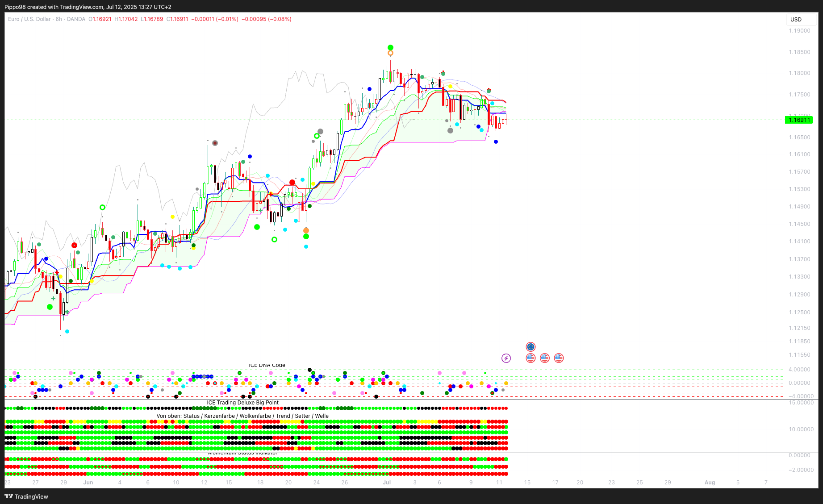The height and width of the screenshot is (504, 823).
Task: Click the Aug label on the time axis
Action: (x=710, y=483)
